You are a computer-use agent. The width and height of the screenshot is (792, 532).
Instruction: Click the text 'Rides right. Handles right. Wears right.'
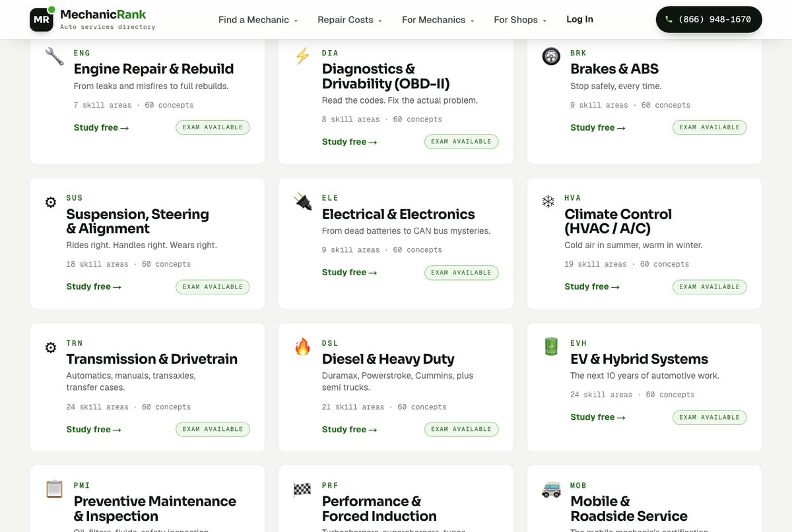point(141,246)
